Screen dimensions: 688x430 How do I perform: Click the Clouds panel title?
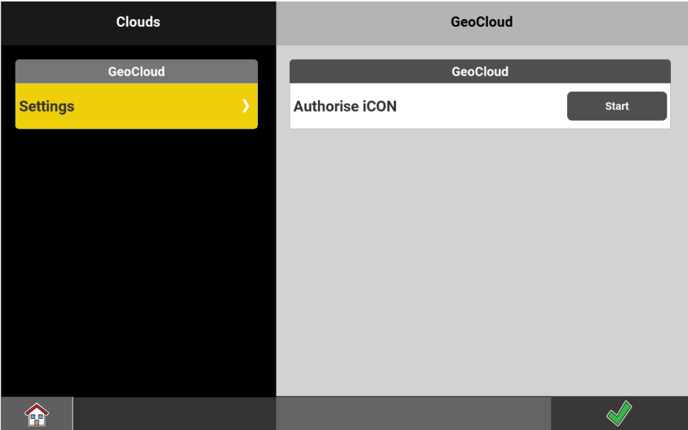(x=138, y=22)
